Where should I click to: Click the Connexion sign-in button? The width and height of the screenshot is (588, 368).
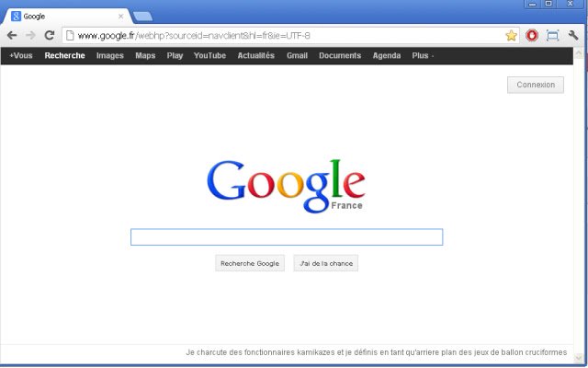click(x=536, y=85)
